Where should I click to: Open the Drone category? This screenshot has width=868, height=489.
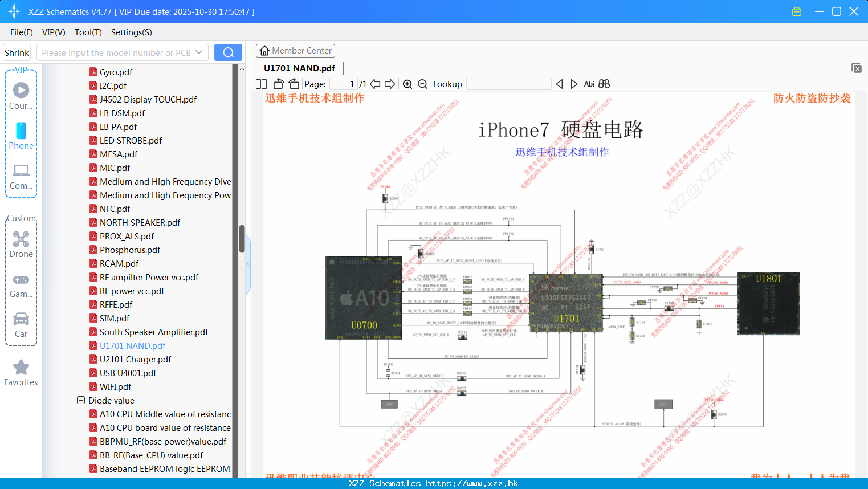21,244
